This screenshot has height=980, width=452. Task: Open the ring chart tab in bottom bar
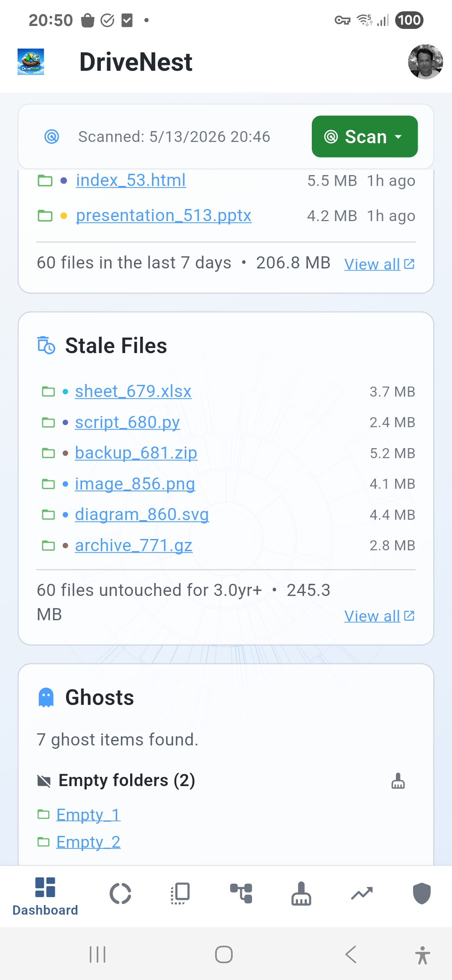[121, 894]
